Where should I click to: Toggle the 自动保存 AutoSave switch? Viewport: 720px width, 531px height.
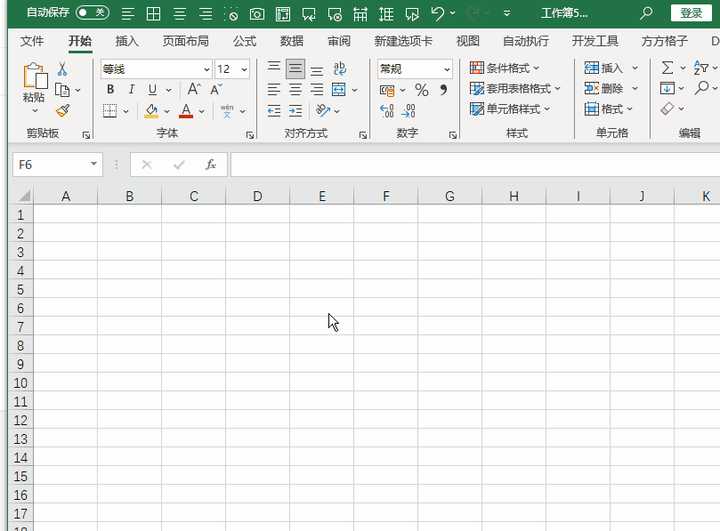coord(92,12)
